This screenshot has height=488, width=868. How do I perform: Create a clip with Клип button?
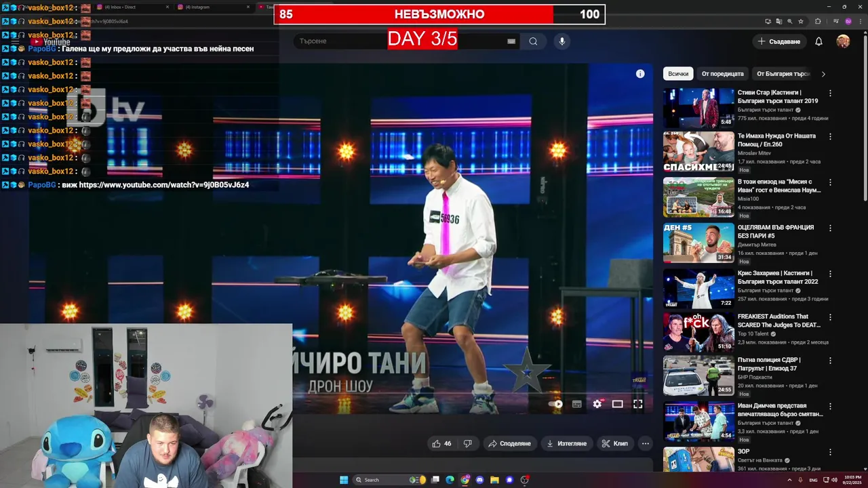[614, 443]
